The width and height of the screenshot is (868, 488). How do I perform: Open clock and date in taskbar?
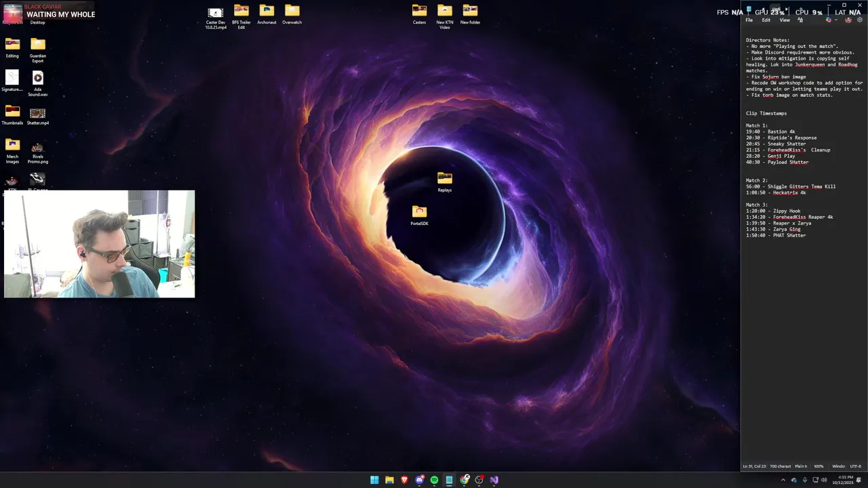[x=843, y=480]
